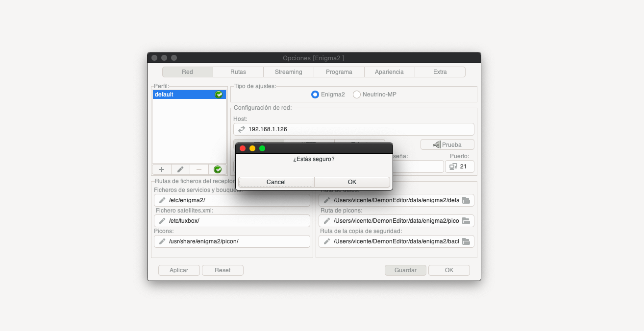
Task: Click the add profile plus icon
Action: pos(162,169)
